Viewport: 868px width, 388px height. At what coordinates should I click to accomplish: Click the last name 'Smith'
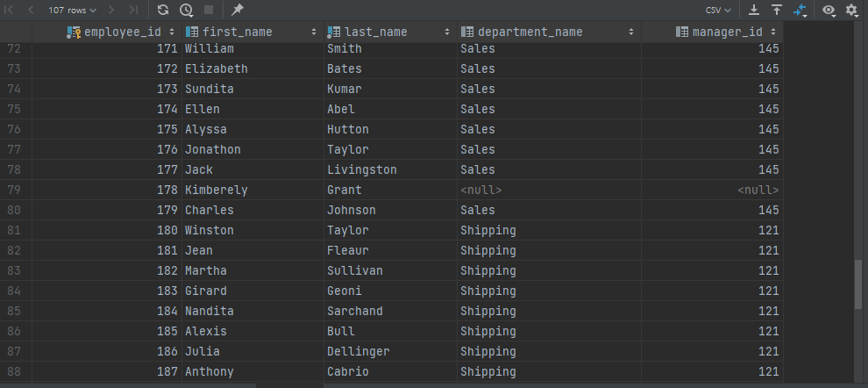(345, 49)
